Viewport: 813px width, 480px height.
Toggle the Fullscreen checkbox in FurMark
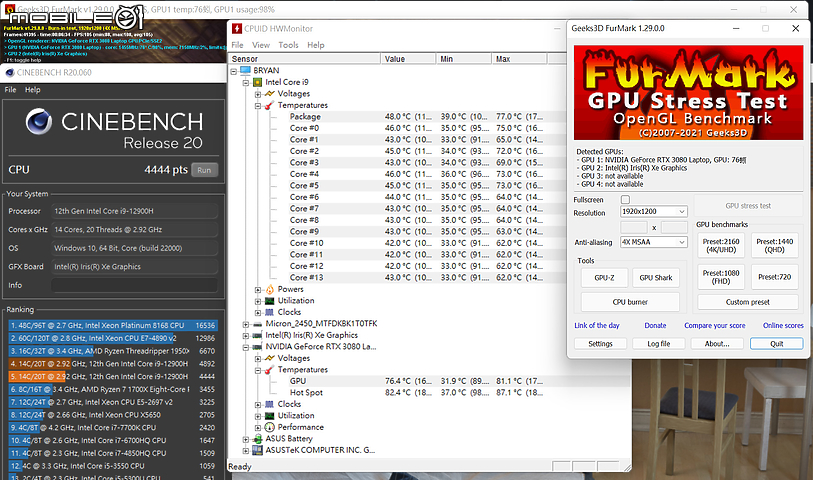tap(625, 200)
